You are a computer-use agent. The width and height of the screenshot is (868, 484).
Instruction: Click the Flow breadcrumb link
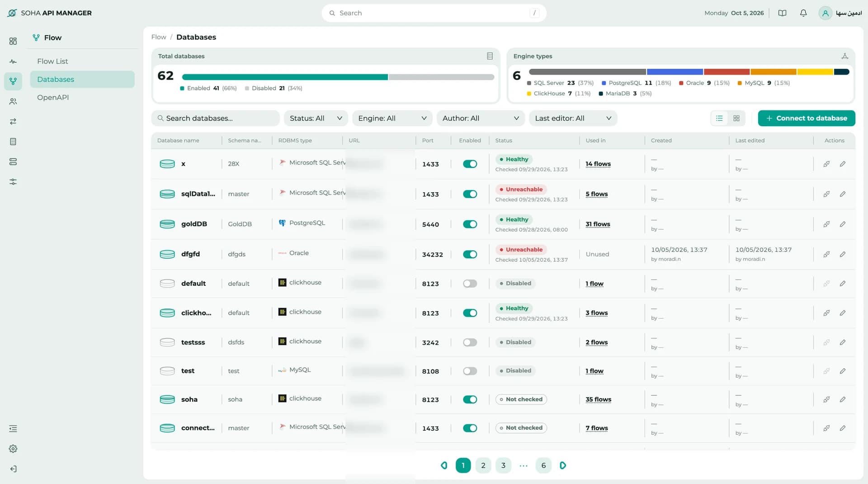tap(159, 37)
